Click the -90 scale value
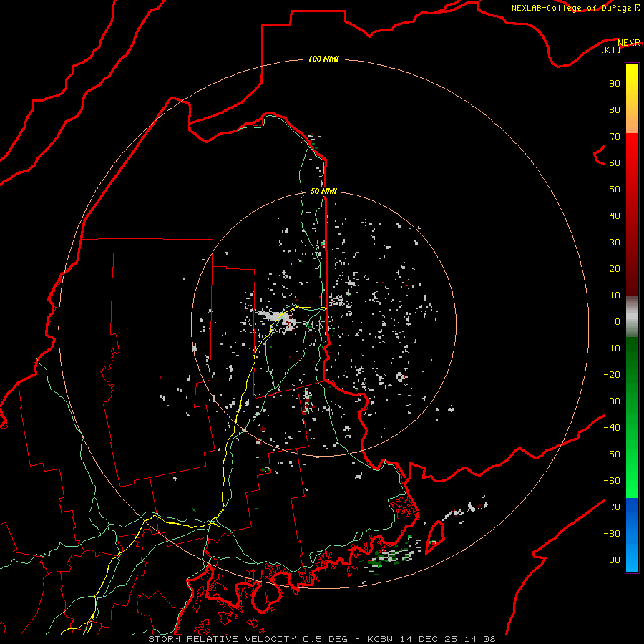 click(612, 560)
